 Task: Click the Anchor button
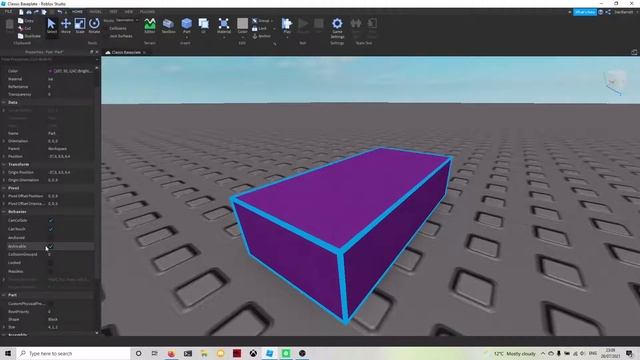[x=262, y=36]
